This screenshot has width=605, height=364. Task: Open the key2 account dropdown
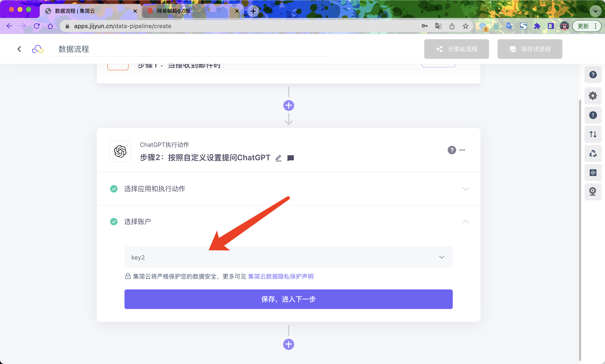[288, 257]
